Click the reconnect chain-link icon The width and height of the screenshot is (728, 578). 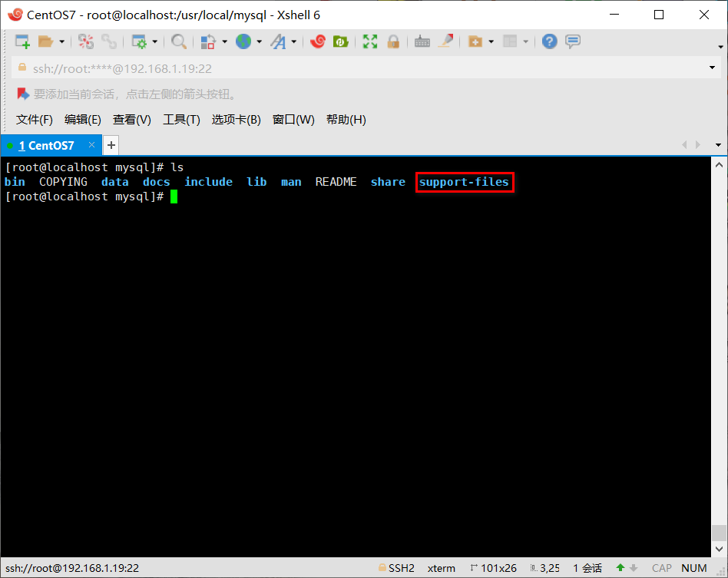109,41
